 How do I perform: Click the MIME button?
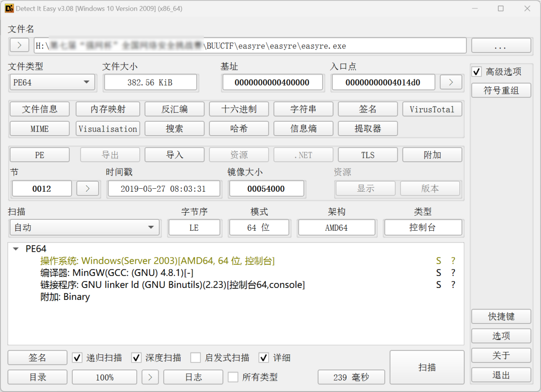(40, 129)
